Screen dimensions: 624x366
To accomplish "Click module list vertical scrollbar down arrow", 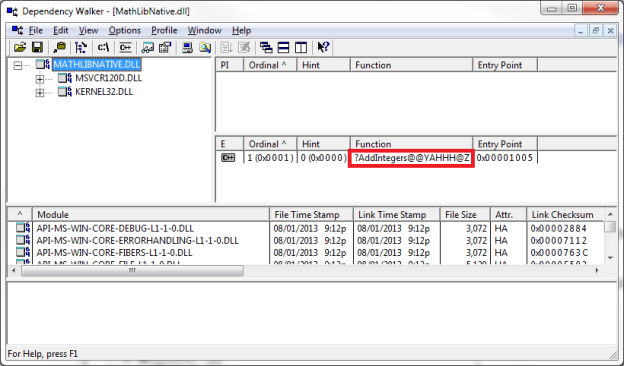I will (610, 258).
